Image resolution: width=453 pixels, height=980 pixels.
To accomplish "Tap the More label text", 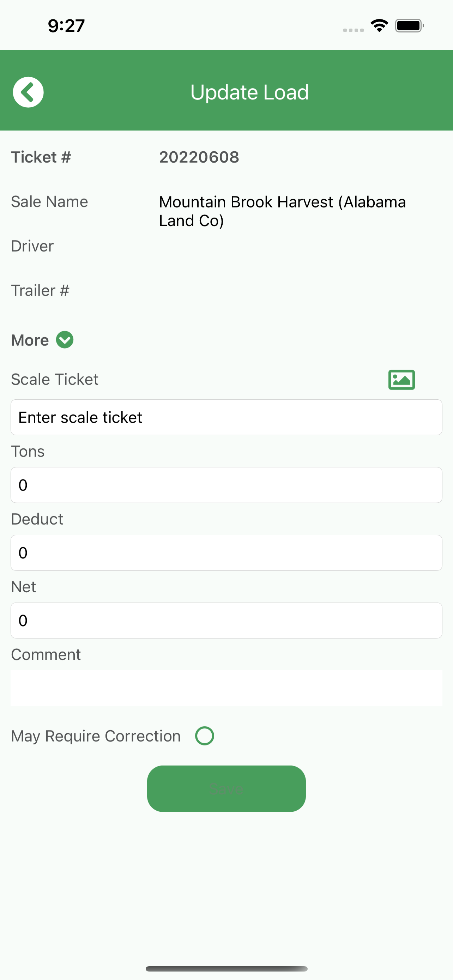I will point(30,340).
